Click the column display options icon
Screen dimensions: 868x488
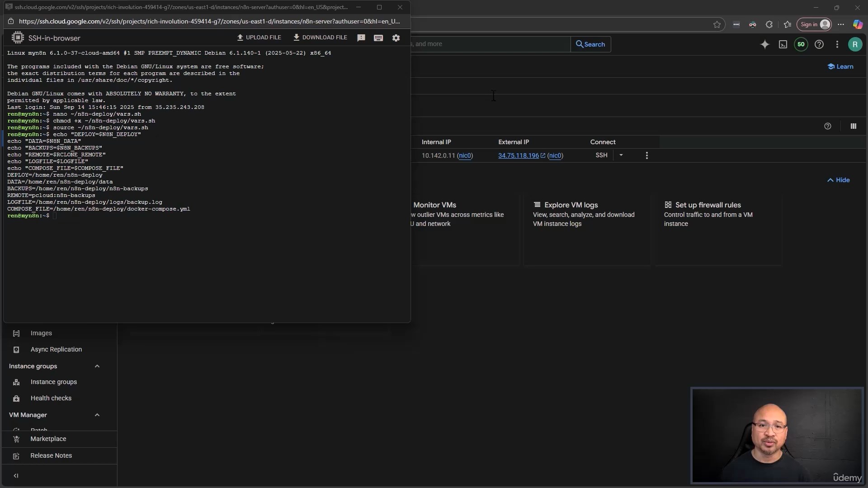[x=854, y=127]
